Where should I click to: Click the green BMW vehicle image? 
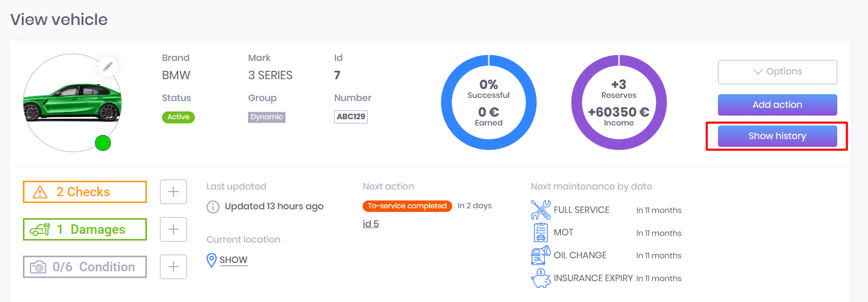pos(72,102)
